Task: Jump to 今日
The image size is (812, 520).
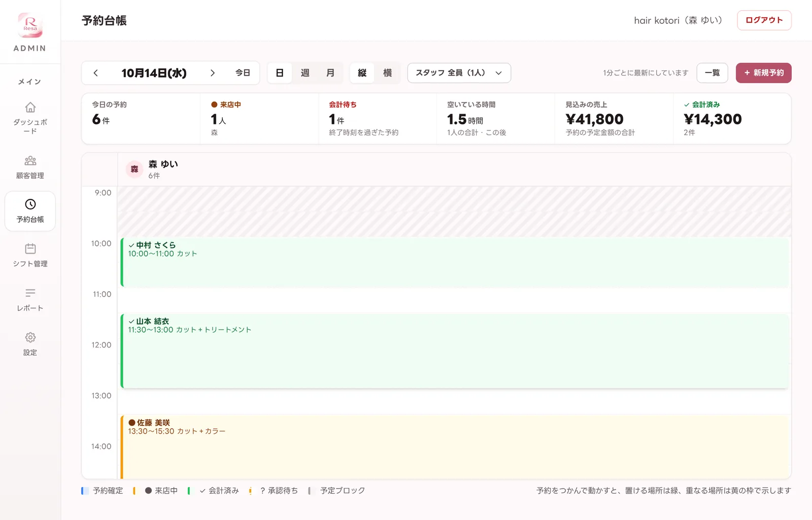Action: tap(243, 73)
